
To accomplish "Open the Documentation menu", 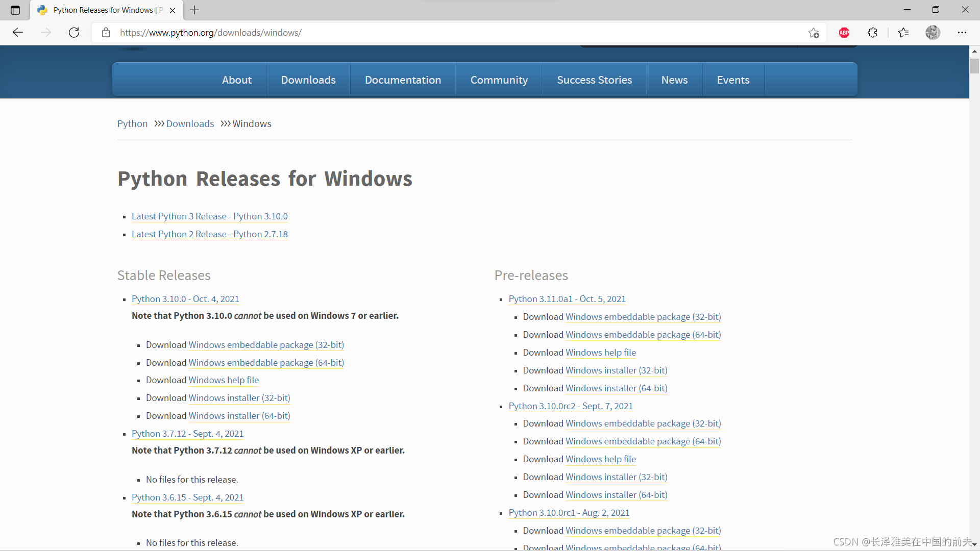I will pyautogui.click(x=403, y=80).
